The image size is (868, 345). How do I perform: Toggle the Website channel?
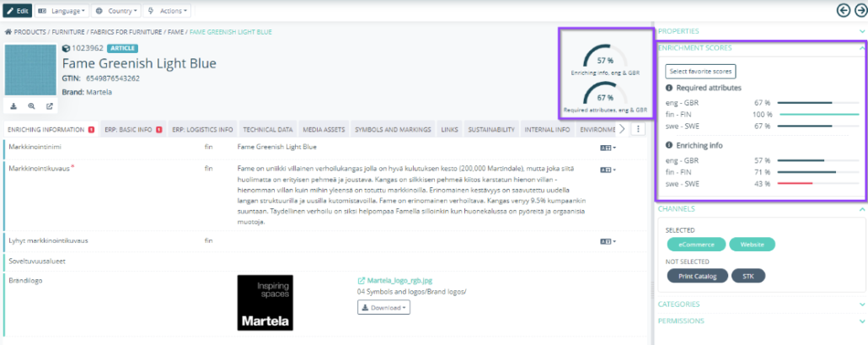(x=753, y=245)
